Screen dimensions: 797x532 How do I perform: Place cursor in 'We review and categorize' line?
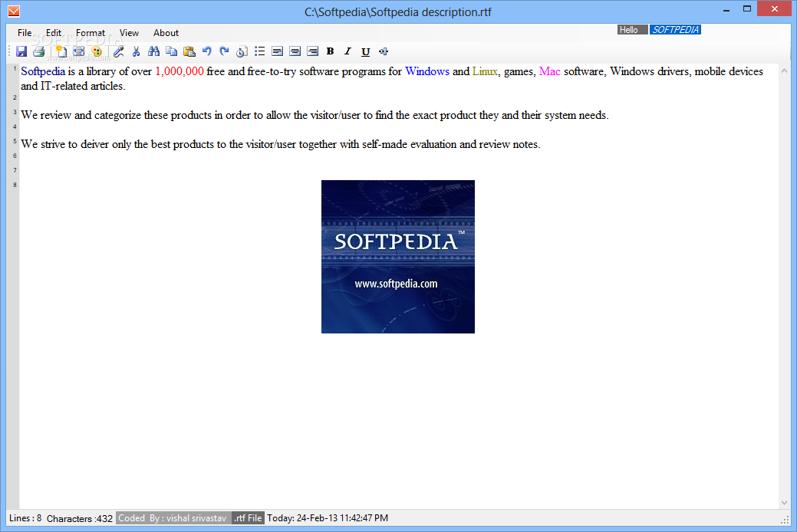315,115
